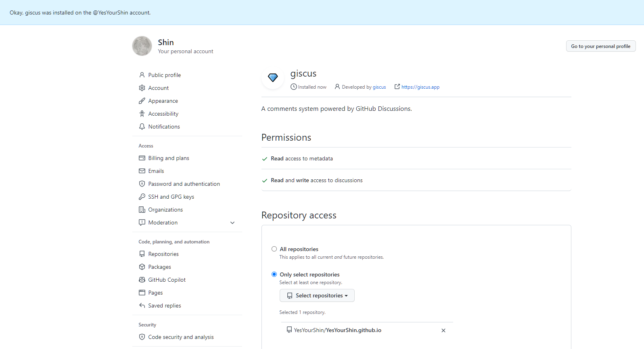
Task: Click the Read and write access to discussions row
Action: pos(416,180)
